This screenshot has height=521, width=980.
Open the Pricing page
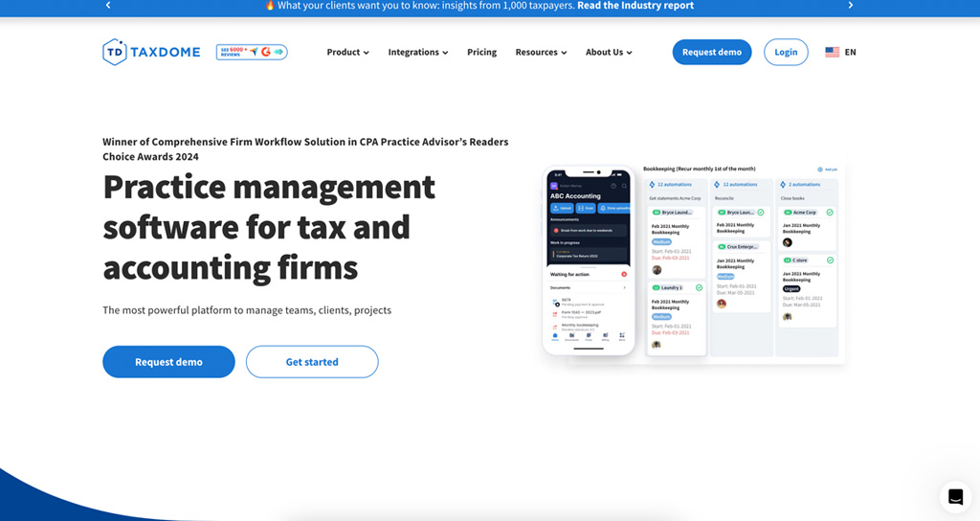point(481,52)
